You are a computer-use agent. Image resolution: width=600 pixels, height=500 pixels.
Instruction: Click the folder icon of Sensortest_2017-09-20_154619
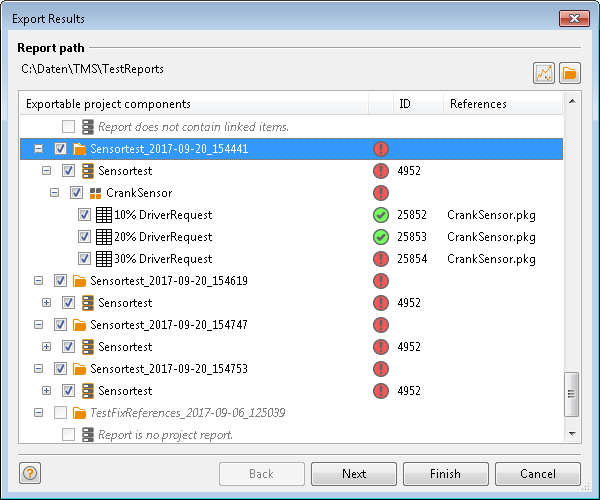click(x=79, y=281)
